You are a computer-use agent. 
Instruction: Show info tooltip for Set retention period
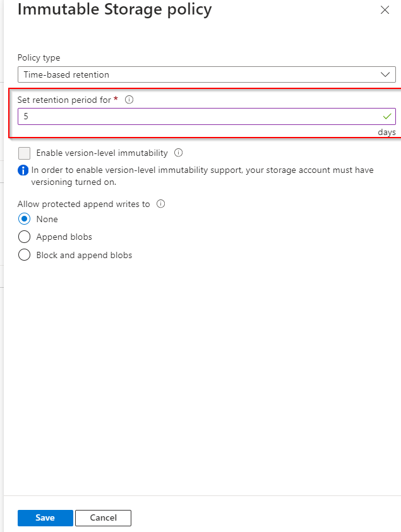pos(129,100)
